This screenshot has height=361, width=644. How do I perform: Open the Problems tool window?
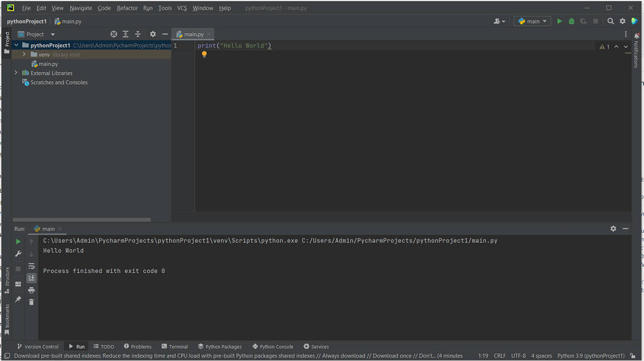click(x=137, y=347)
